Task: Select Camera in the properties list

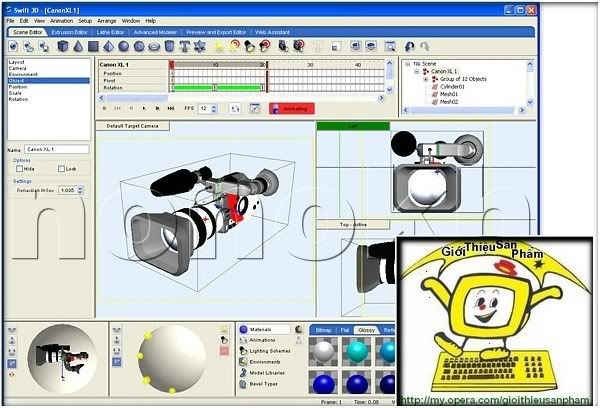Action: point(18,69)
